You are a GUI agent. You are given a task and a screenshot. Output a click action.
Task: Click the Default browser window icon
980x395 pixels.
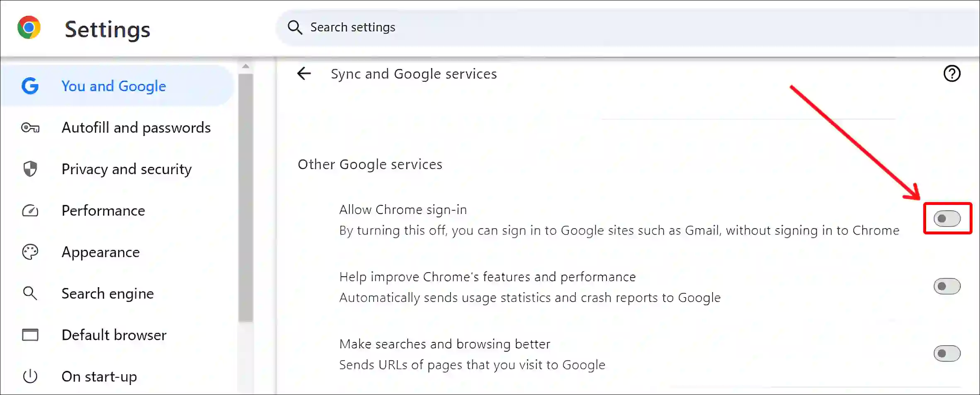pos(30,335)
